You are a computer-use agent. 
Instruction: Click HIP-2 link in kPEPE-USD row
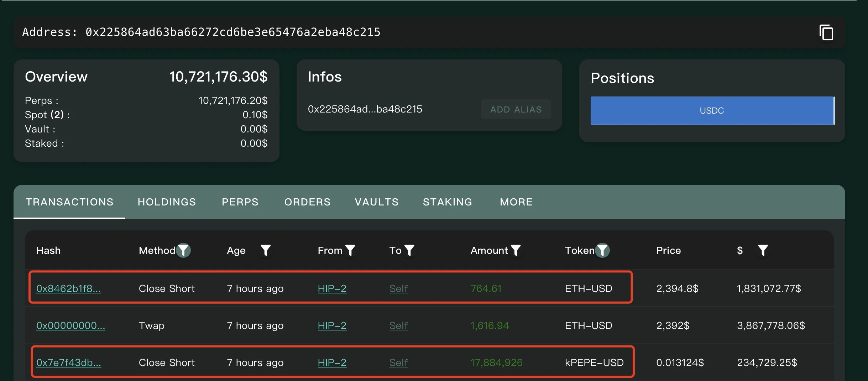[x=332, y=362]
